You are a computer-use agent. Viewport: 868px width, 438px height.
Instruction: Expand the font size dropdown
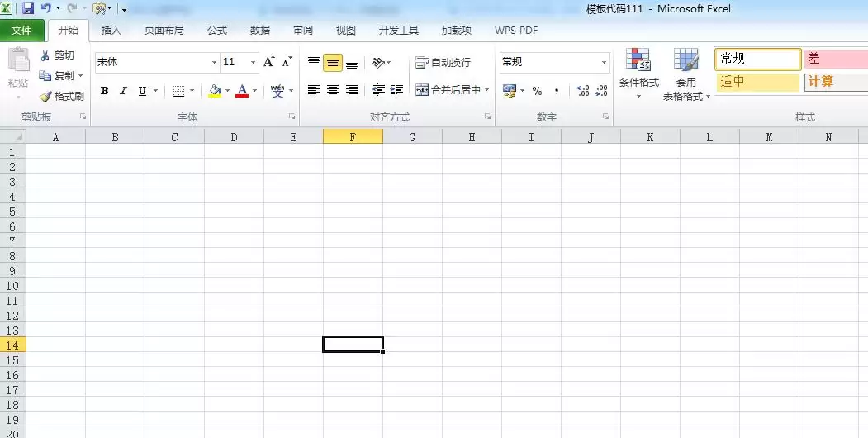253,62
